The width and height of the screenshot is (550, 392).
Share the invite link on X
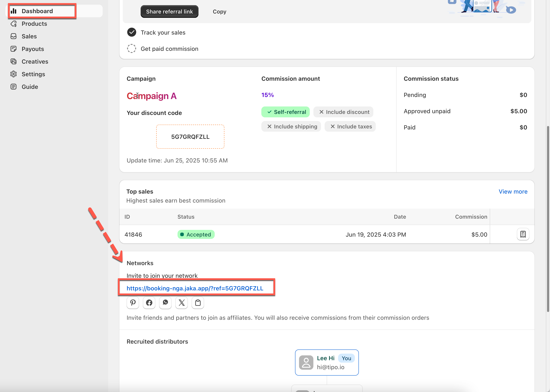click(x=181, y=303)
